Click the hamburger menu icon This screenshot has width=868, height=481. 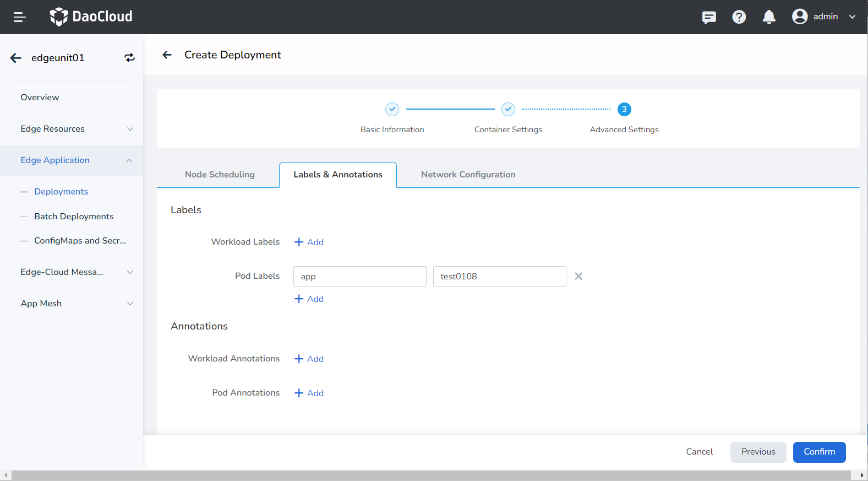[19, 17]
